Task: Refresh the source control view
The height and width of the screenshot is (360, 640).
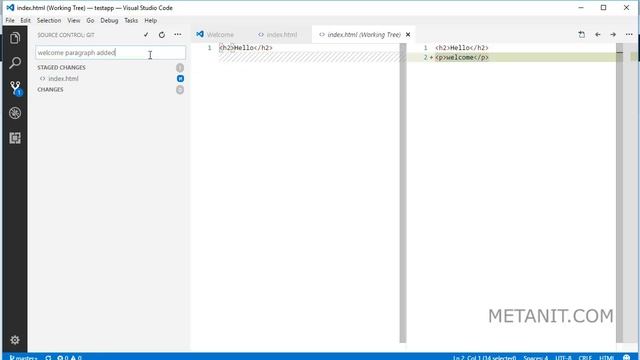Action: coord(162,35)
